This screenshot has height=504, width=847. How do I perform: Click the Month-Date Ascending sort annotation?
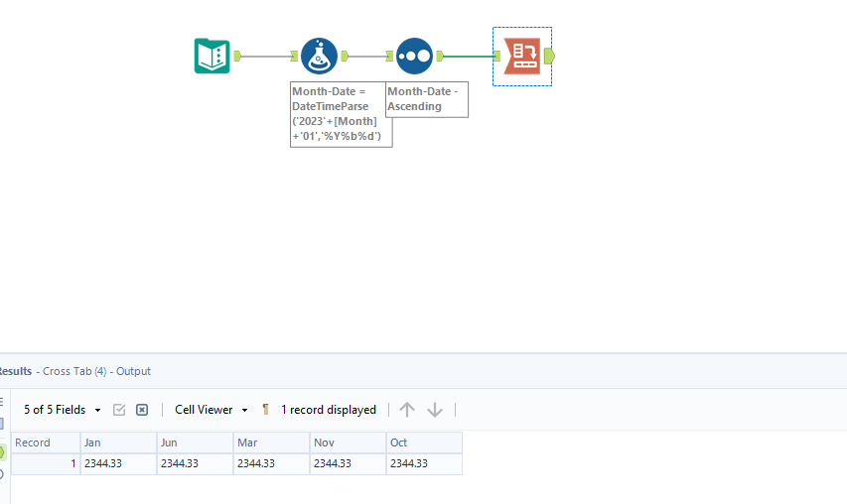pyautogui.click(x=427, y=99)
